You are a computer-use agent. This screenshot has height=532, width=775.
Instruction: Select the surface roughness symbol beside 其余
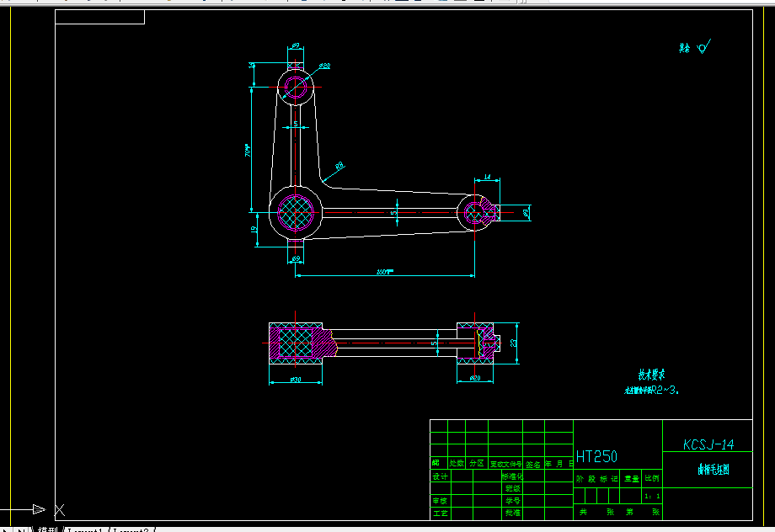tap(704, 46)
